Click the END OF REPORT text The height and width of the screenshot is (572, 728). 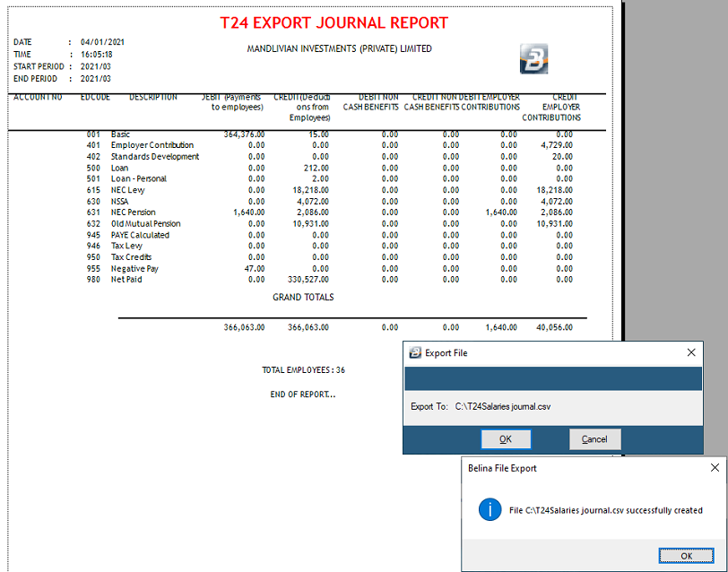303,394
